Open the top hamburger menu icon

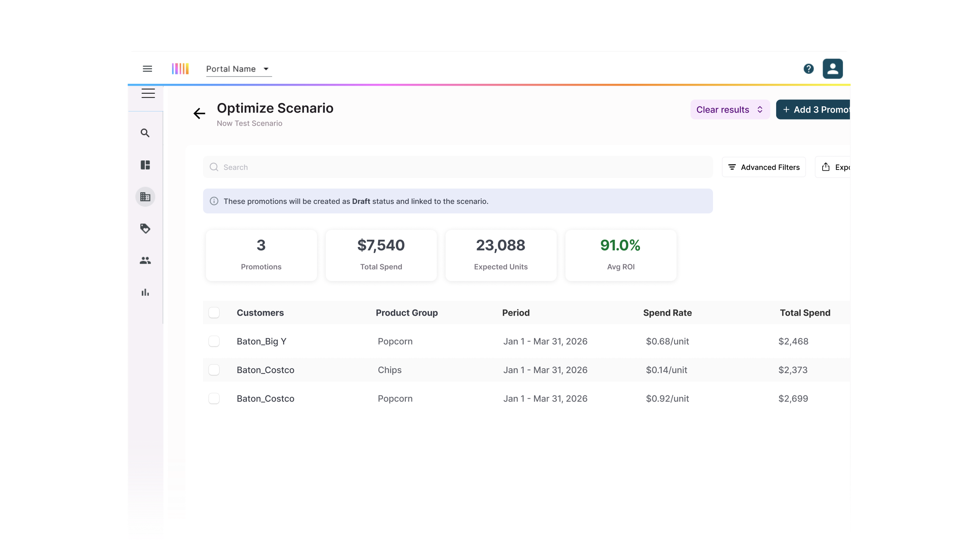pyautogui.click(x=148, y=69)
